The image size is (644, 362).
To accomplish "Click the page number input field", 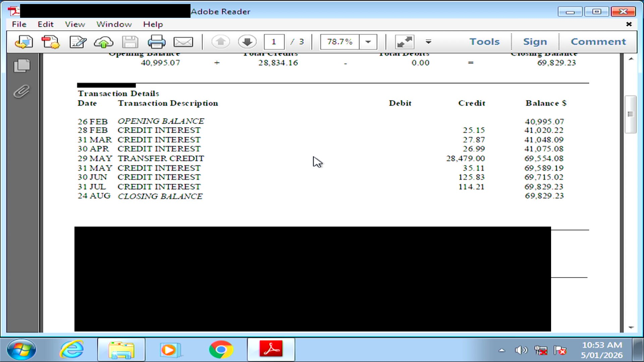I will click(274, 42).
